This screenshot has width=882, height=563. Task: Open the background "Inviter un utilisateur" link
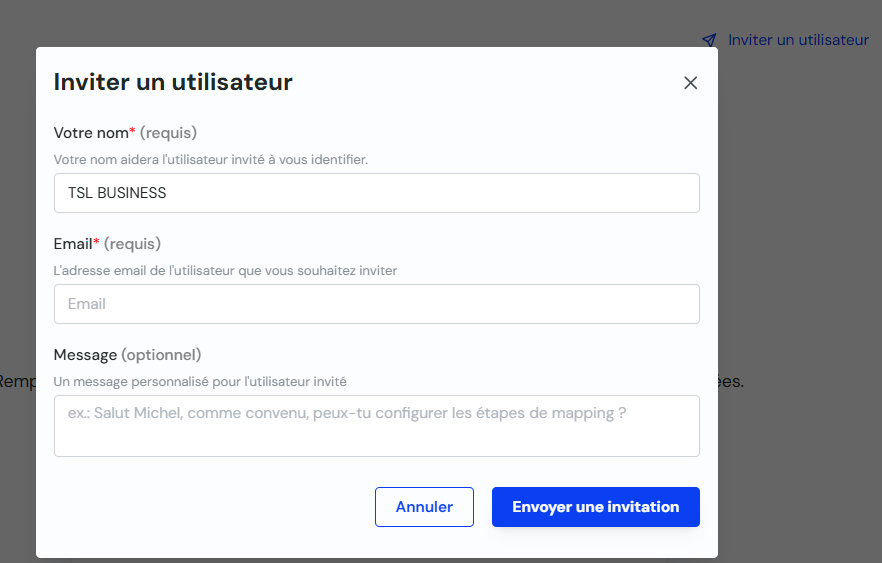click(798, 40)
